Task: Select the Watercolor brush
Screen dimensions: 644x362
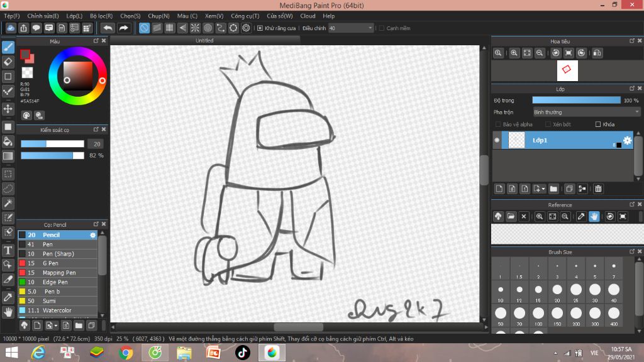Action: [x=57, y=310]
